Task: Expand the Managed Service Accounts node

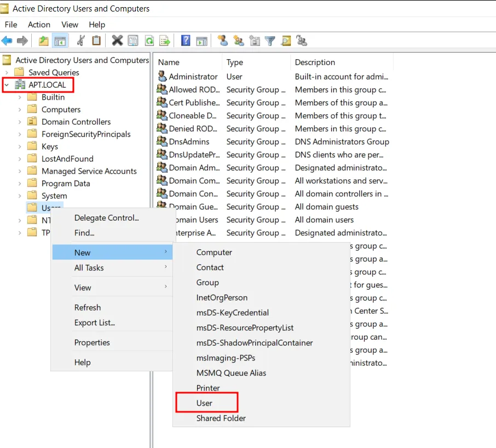Action: (20, 171)
